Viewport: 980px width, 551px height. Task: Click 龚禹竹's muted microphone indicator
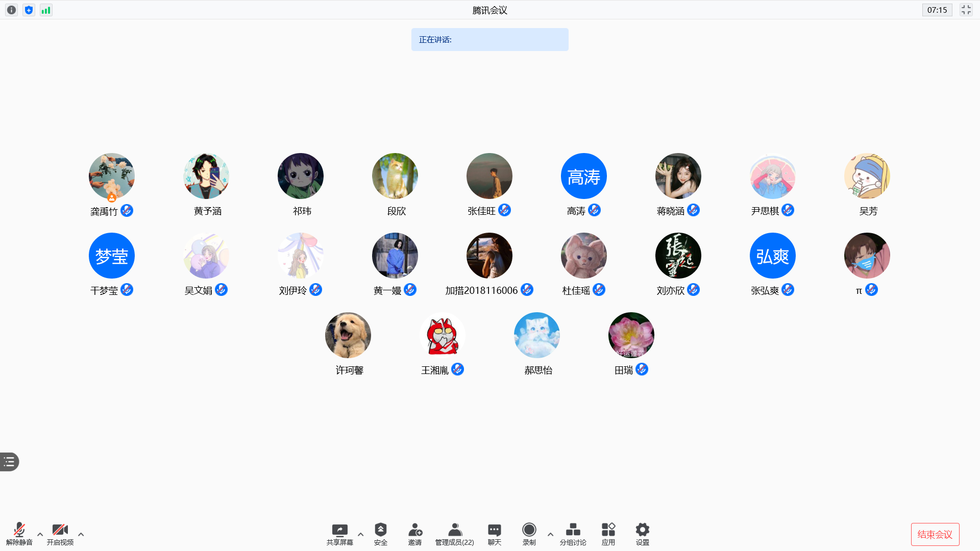(x=127, y=210)
